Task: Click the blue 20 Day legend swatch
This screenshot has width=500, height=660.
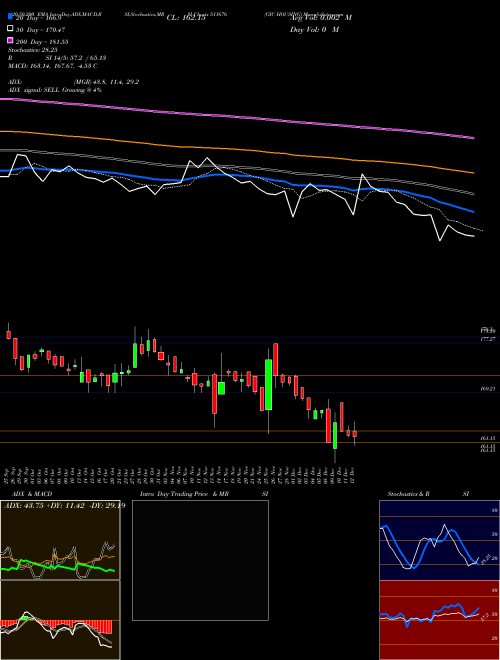Action: coord(10,17)
